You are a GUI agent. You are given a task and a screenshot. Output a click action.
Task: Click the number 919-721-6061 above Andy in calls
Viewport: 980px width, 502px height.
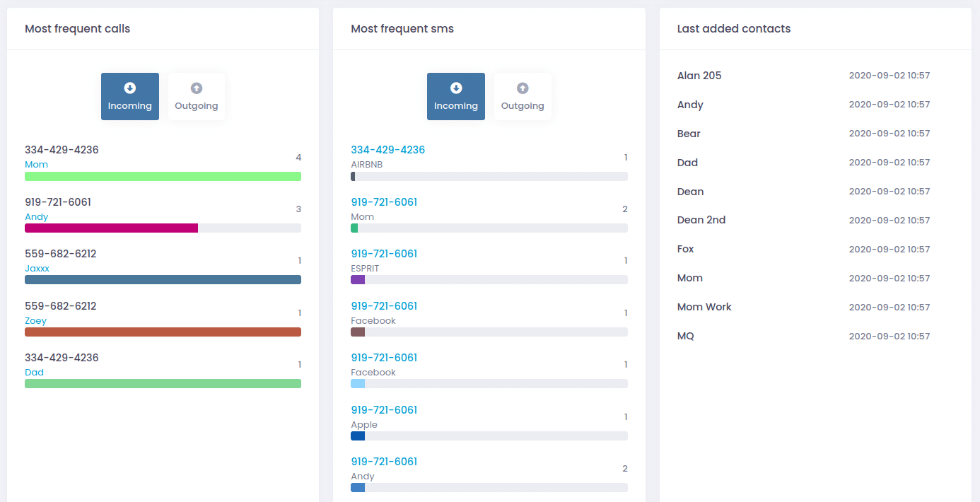click(58, 202)
